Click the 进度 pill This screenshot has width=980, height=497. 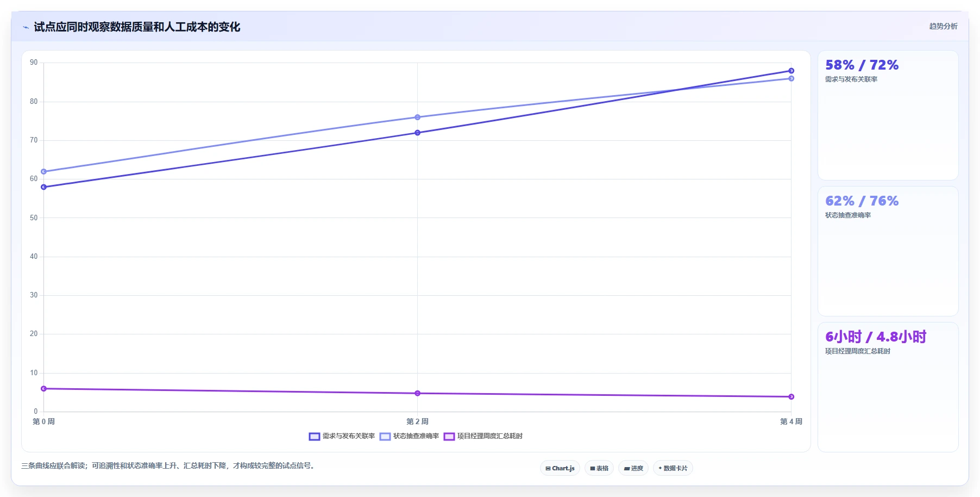633,468
